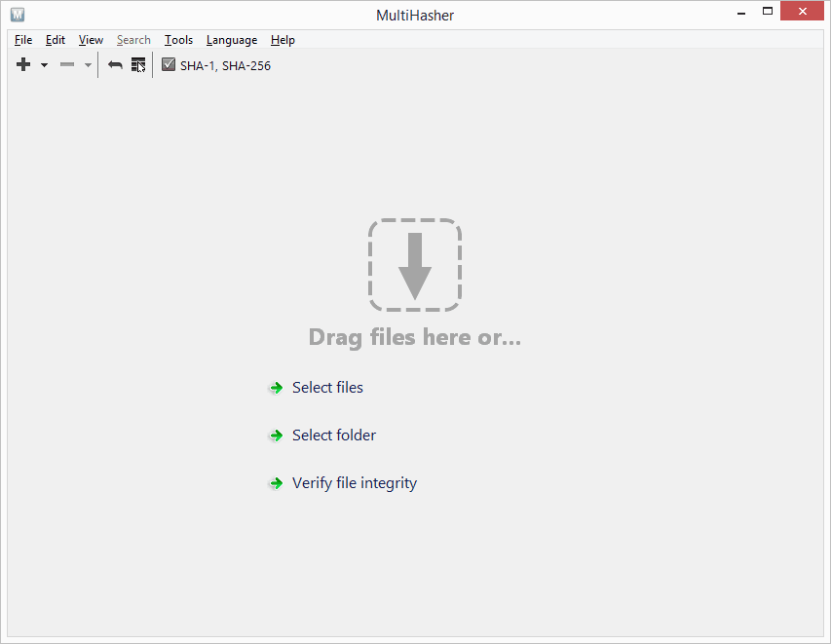
Task: Maximize the MultiHasher window
Action: [x=768, y=12]
